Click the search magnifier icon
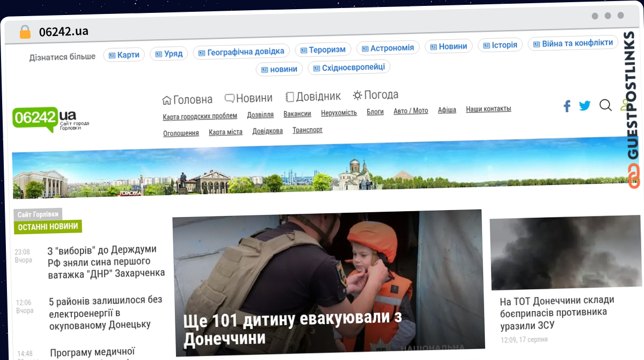 (605, 105)
